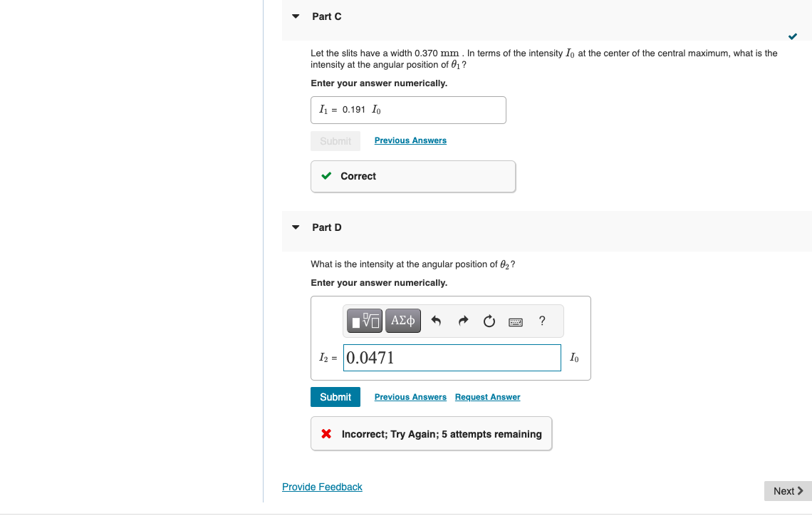Collapse the Part C section
The width and height of the screenshot is (812, 516).
296,16
